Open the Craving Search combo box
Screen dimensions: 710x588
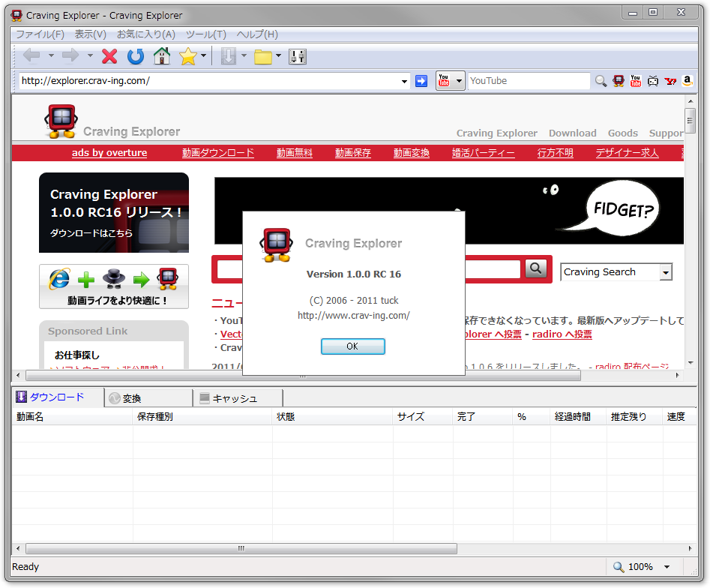point(616,272)
